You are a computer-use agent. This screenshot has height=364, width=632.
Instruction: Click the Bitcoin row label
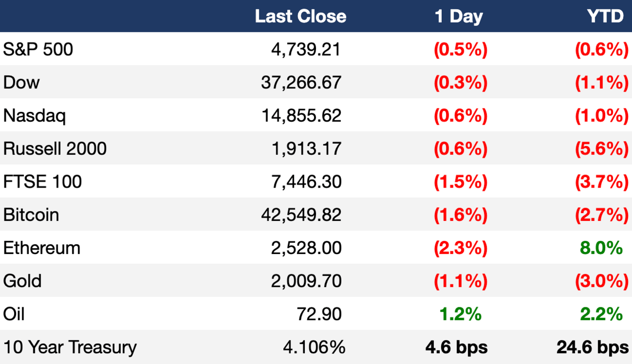(31, 215)
